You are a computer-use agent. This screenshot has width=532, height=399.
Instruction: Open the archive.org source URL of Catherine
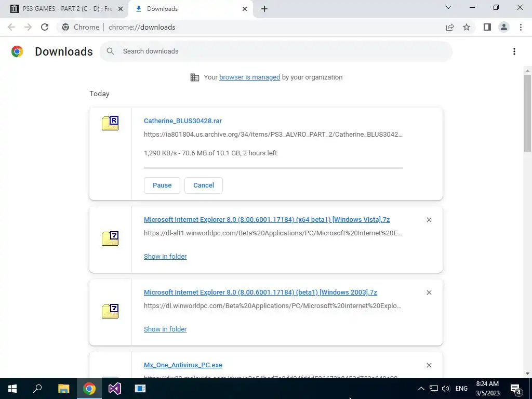coord(273,135)
